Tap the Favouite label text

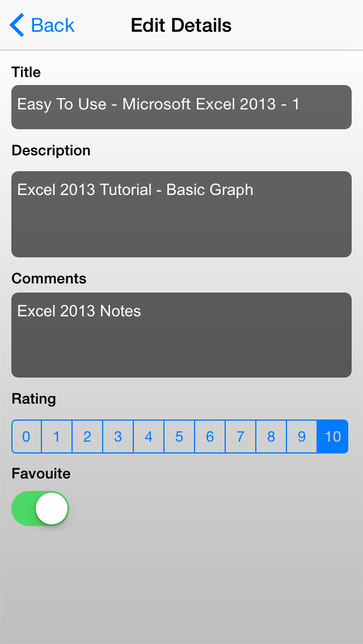[41, 473]
